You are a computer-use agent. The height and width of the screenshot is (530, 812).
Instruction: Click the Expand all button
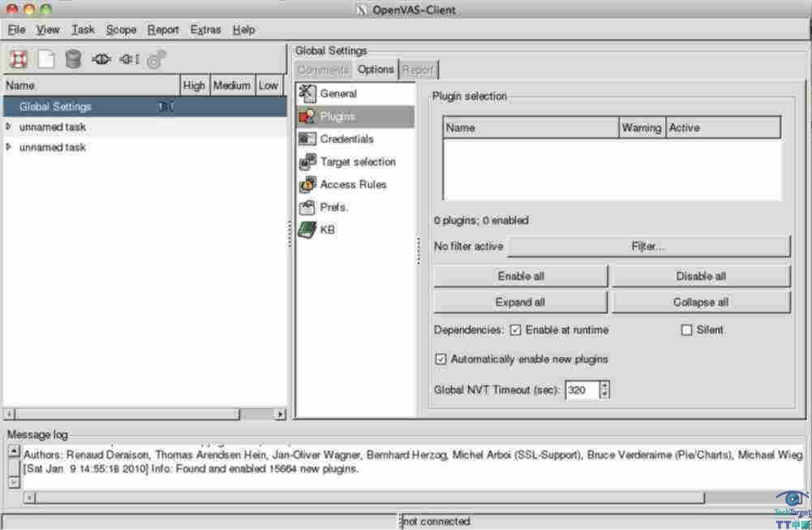(x=521, y=302)
